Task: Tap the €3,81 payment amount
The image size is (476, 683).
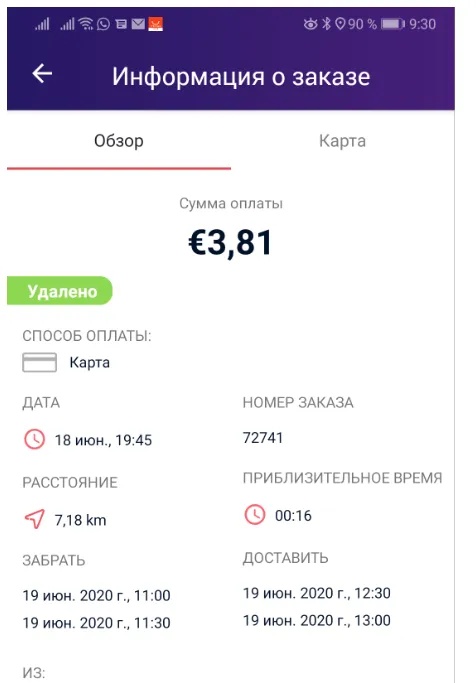Action: point(230,243)
